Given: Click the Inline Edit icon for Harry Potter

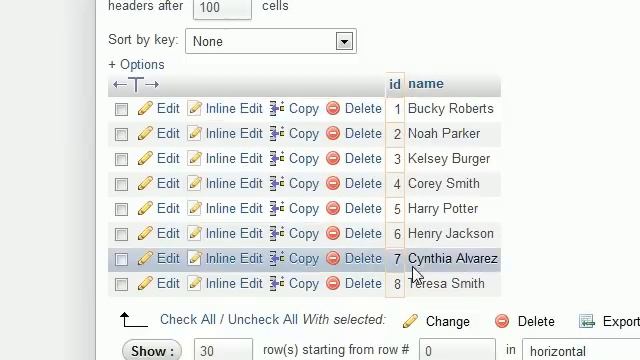Looking at the screenshot, I should 194,209.
